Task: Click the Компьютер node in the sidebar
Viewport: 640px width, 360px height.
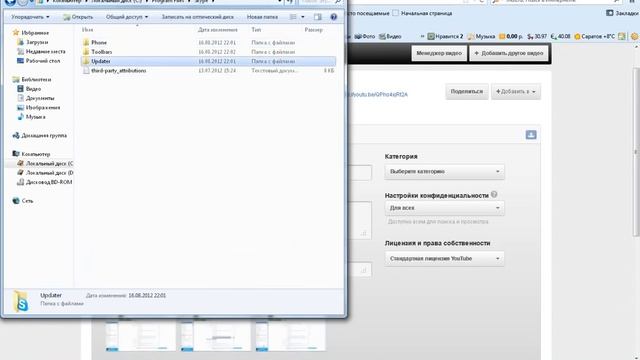Action: coord(36,154)
